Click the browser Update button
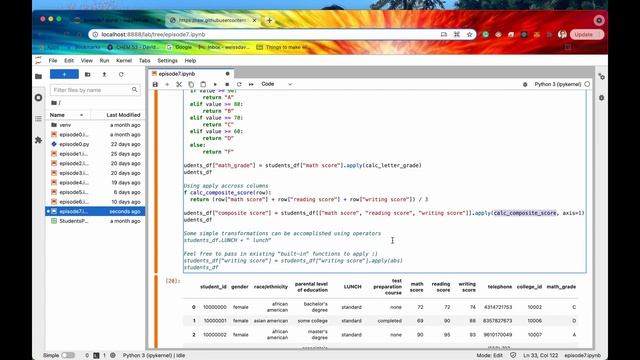Screen dimensions: 640x360 [587, 35]
